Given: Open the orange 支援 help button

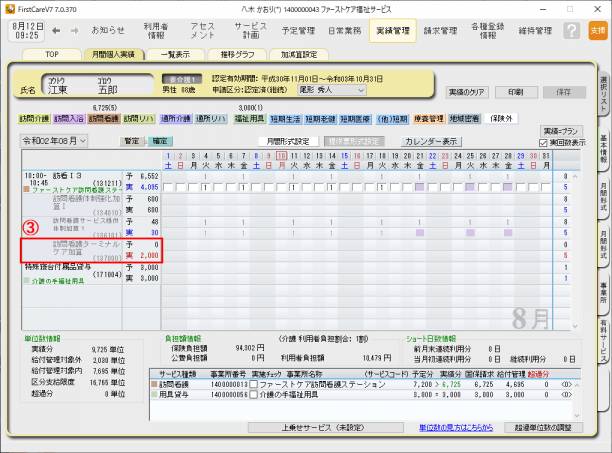Looking at the screenshot, I should (x=597, y=30).
